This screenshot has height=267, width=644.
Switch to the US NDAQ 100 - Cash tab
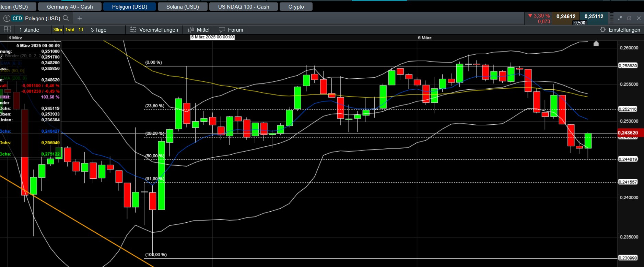point(244,7)
